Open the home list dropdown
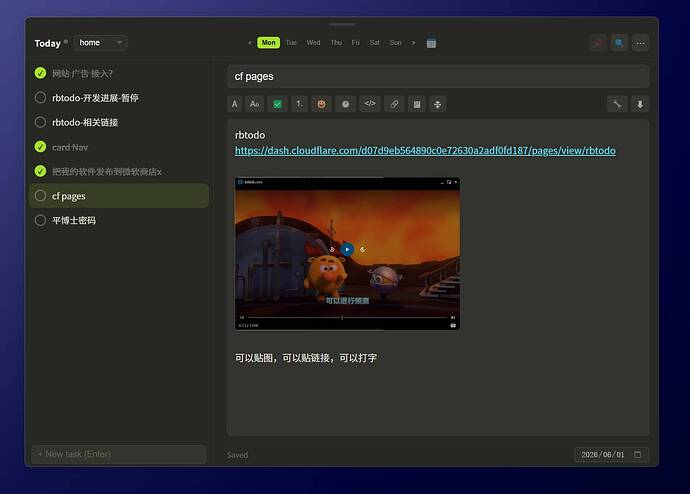690x494 pixels. pos(100,43)
